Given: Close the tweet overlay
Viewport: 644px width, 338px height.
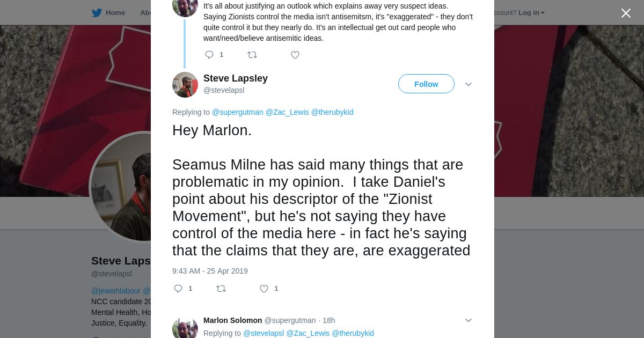Looking at the screenshot, I should (x=626, y=13).
